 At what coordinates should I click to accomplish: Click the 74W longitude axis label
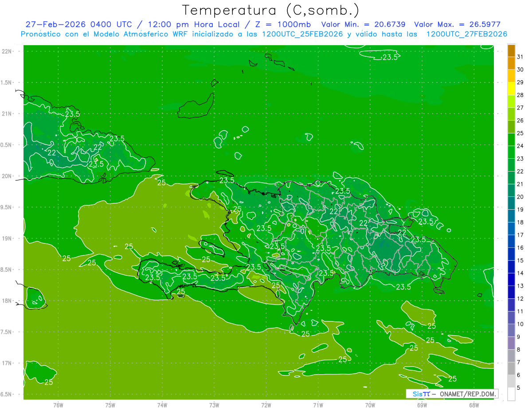(162, 405)
